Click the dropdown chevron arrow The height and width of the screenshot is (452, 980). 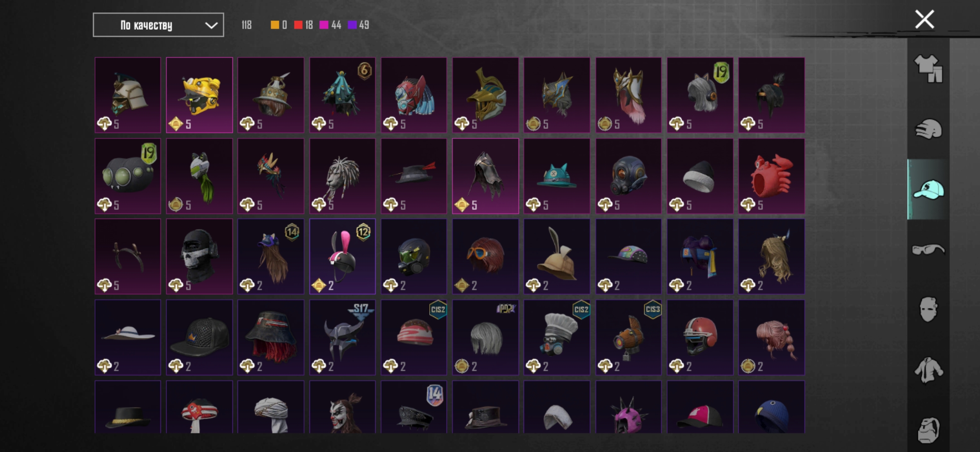211,26
